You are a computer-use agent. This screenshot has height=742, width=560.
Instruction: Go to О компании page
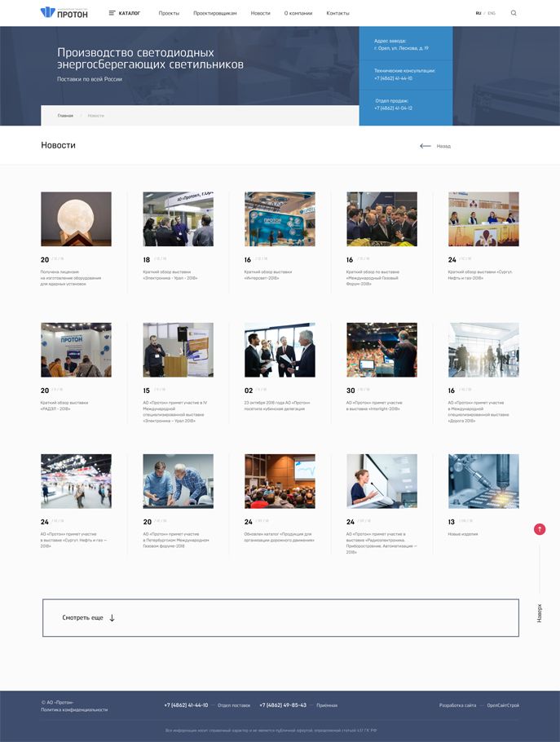298,13
